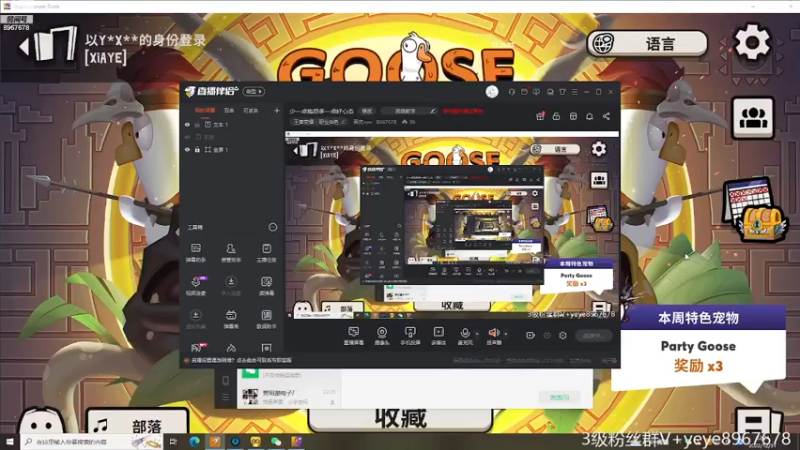Click Task View button on taskbar
Viewport: 800px width, 450px height.
point(173,441)
